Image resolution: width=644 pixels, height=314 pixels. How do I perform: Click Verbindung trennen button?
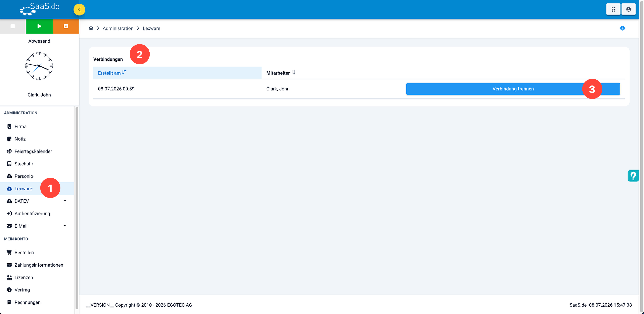click(513, 89)
